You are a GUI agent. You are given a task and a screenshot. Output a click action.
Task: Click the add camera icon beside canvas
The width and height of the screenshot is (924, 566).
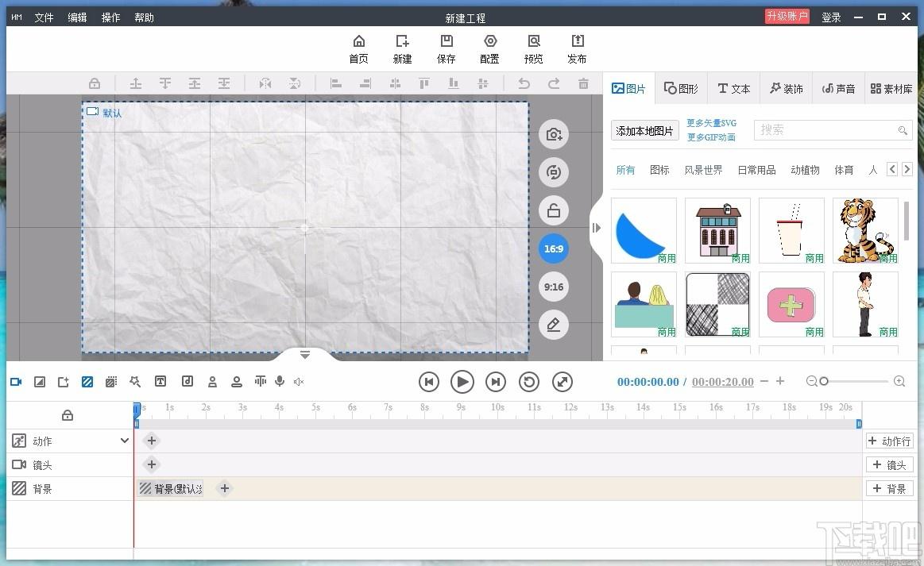pos(554,134)
